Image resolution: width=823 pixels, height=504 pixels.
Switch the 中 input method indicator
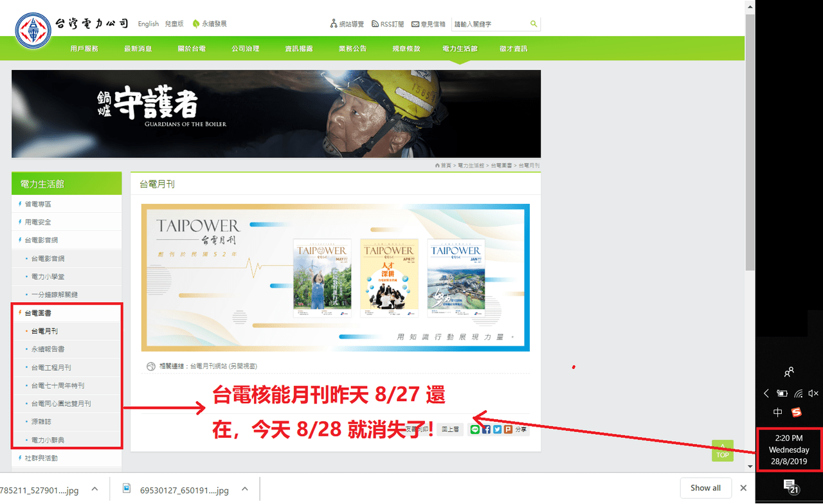pos(778,412)
